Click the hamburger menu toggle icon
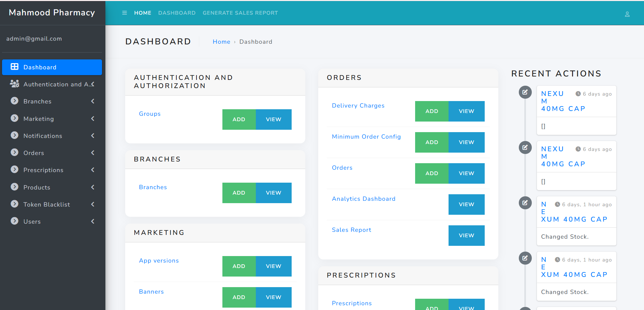Viewport: 644px width, 310px height. [125, 13]
